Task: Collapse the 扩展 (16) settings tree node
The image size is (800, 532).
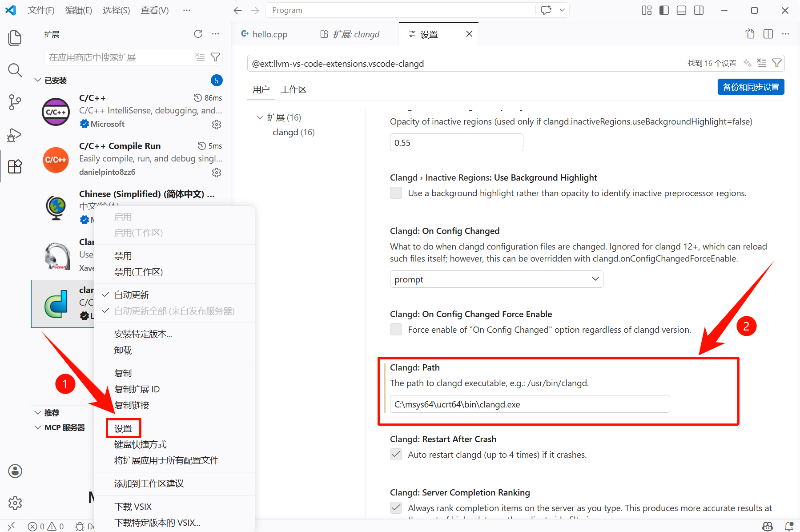Action: click(260, 117)
